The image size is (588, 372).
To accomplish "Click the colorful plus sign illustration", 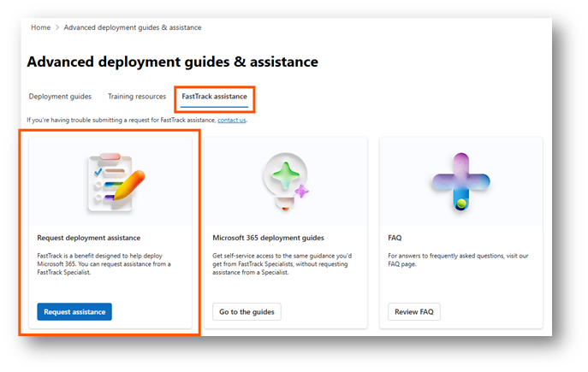I will pos(460,181).
